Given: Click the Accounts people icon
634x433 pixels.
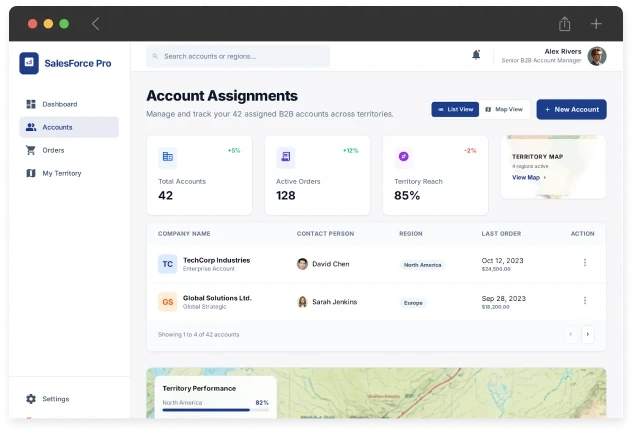Looking at the screenshot, I should 31,127.
